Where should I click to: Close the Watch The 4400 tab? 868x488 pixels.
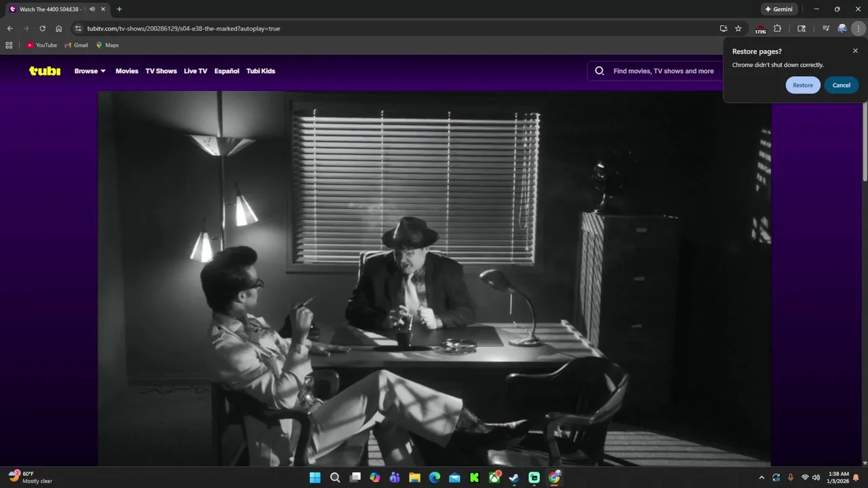click(x=103, y=9)
